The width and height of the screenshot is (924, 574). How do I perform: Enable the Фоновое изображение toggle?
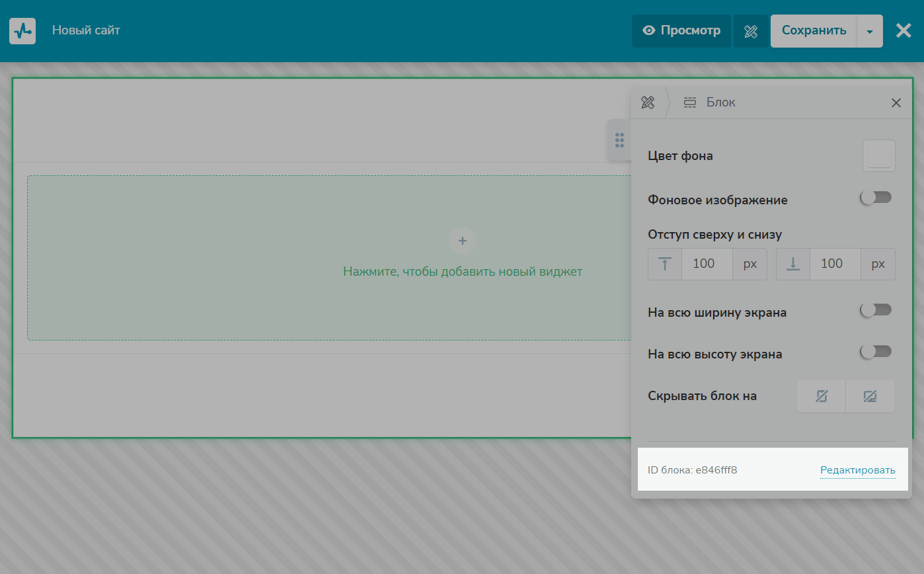(876, 198)
